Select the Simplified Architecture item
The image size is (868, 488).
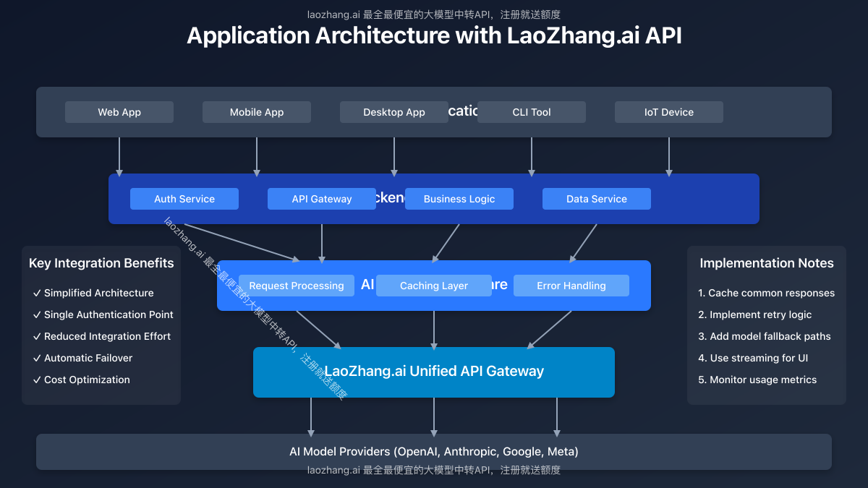point(93,293)
